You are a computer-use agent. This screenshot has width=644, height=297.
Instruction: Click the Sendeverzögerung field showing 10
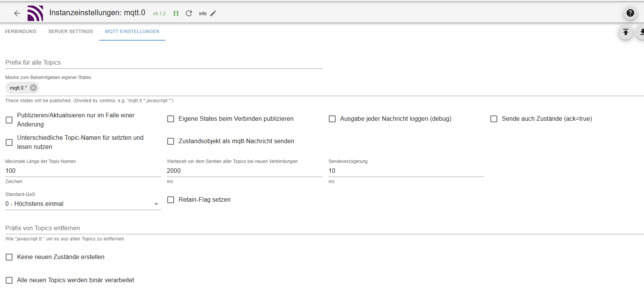(x=406, y=171)
